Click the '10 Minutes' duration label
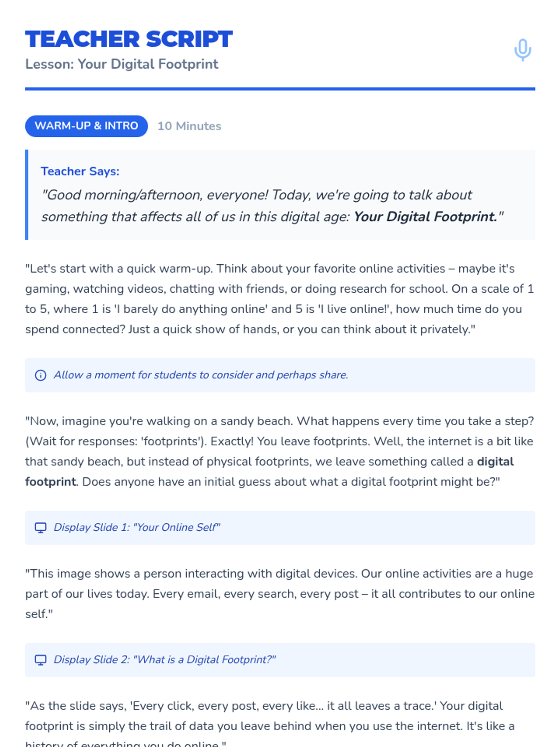 (189, 126)
